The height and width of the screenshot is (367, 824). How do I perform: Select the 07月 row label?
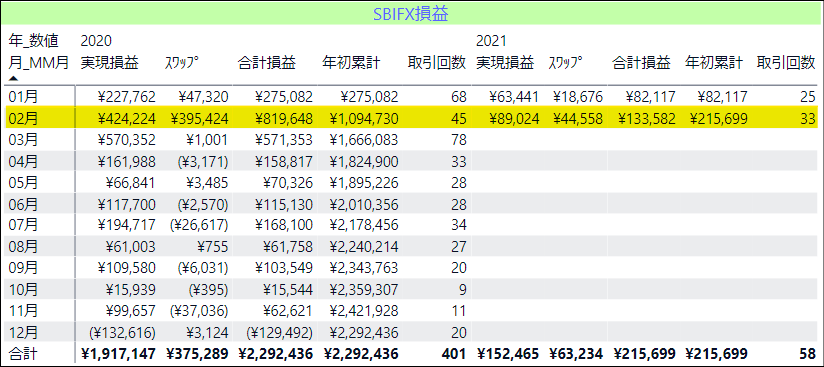pos(23,226)
